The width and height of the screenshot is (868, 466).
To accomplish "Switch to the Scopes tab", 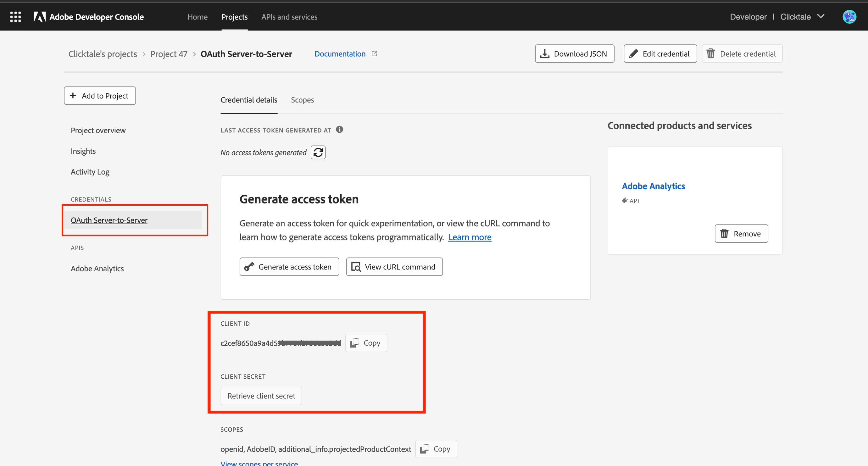I will click(302, 100).
